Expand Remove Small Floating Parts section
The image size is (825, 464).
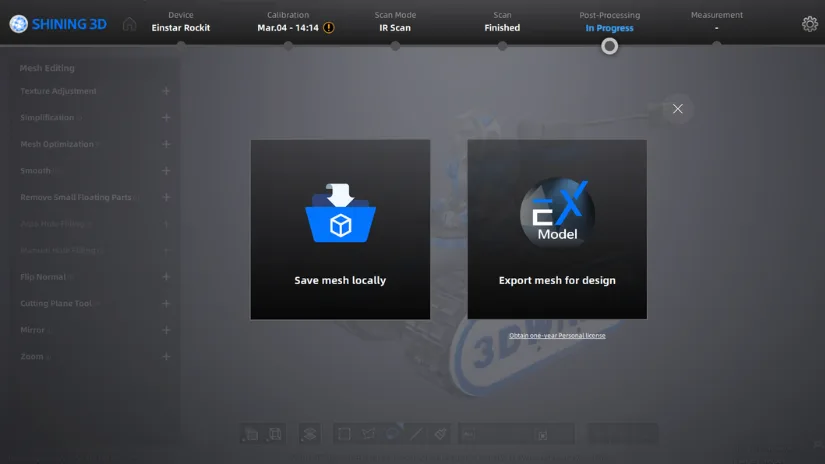[166, 197]
